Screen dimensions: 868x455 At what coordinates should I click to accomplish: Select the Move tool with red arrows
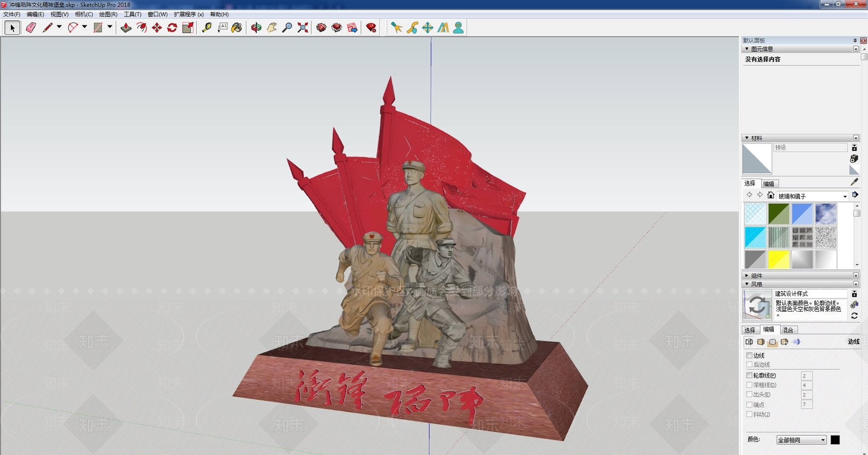click(x=157, y=28)
